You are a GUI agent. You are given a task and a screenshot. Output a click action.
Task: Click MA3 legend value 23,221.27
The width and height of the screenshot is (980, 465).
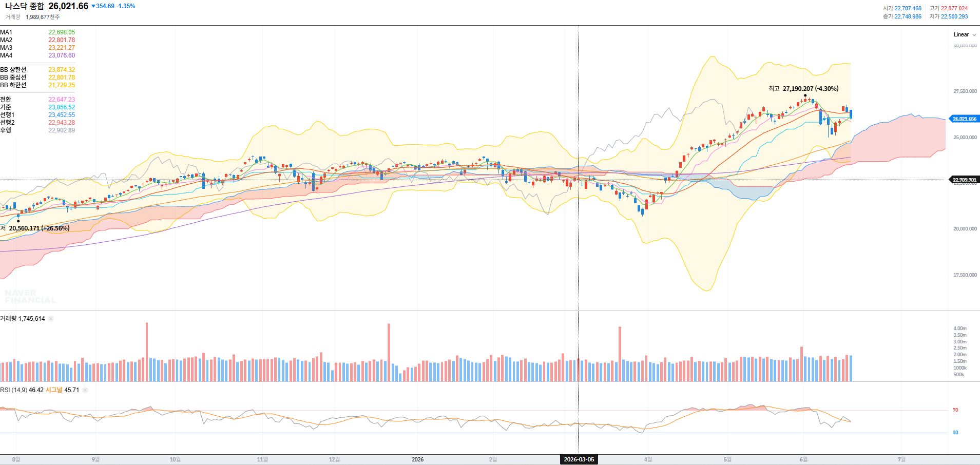(x=62, y=48)
